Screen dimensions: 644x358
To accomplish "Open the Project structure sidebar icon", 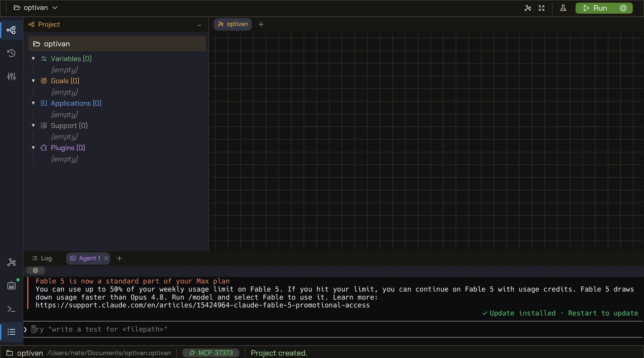I will (11, 30).
